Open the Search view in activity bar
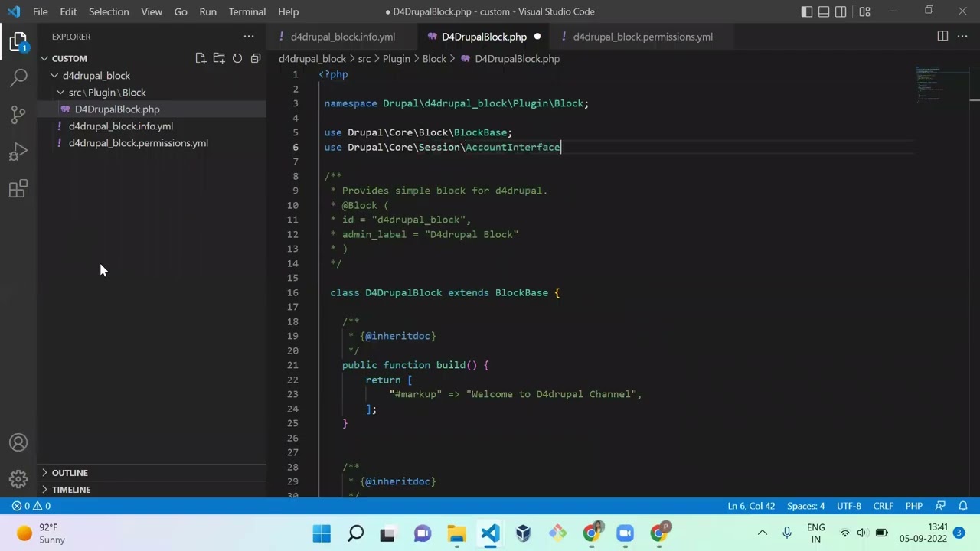980x551 pixels. coord(18,77)
